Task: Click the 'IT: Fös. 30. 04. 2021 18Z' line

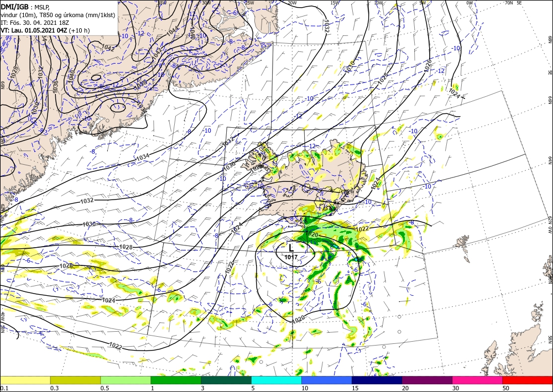Action: pos(34,22)
